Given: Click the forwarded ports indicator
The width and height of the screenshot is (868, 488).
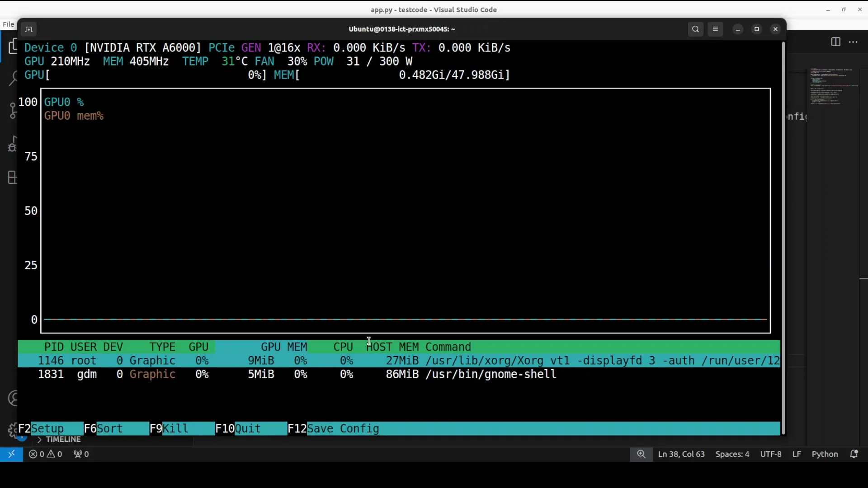Looking at the screenshot, I should (81, 454).
